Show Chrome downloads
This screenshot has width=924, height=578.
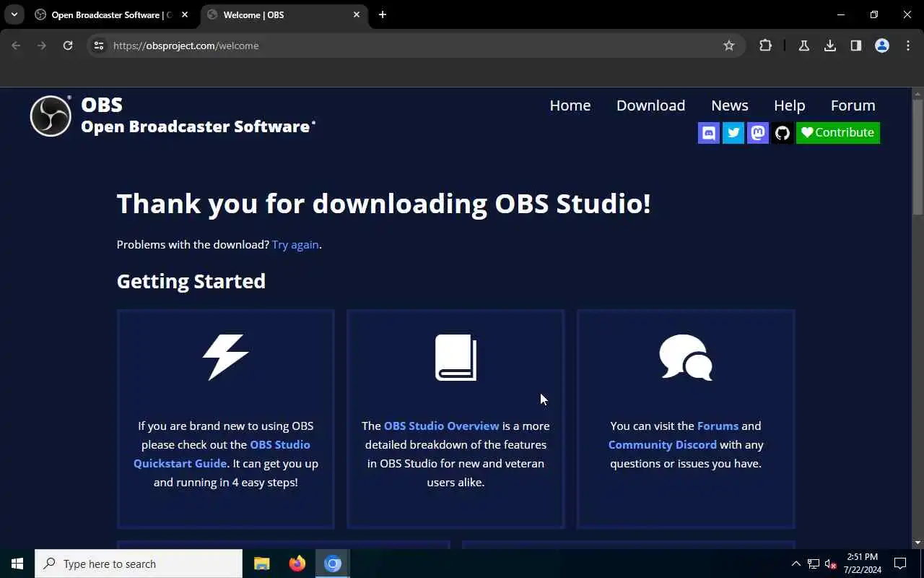tap(830, 46)
